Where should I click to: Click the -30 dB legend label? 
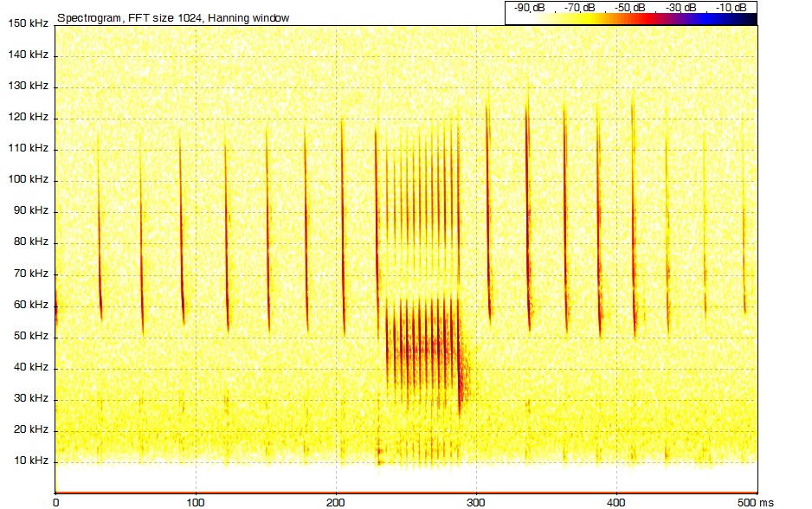[680, 7]
